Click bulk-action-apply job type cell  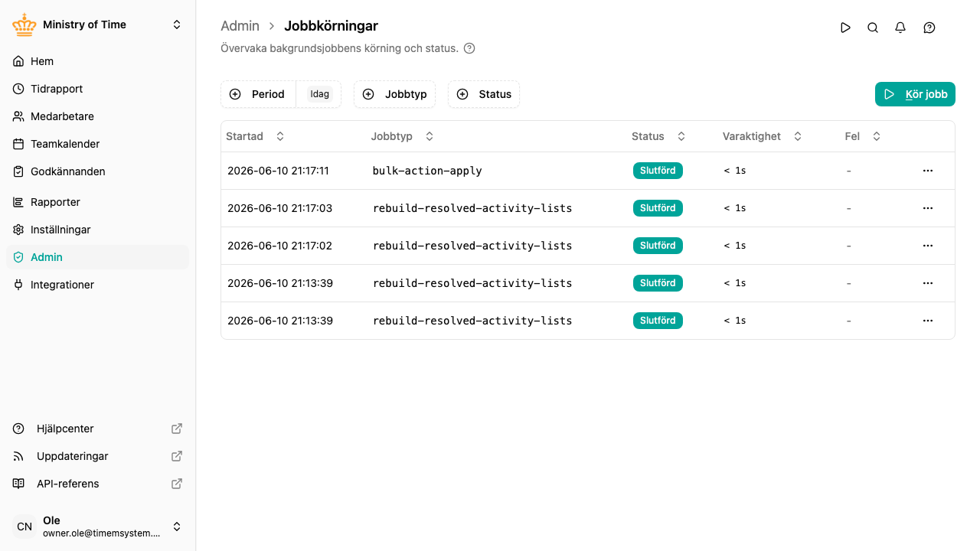427,171
